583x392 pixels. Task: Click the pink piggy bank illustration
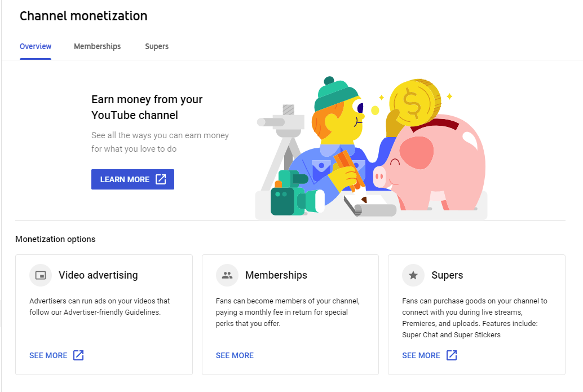[x=431, y=164]
